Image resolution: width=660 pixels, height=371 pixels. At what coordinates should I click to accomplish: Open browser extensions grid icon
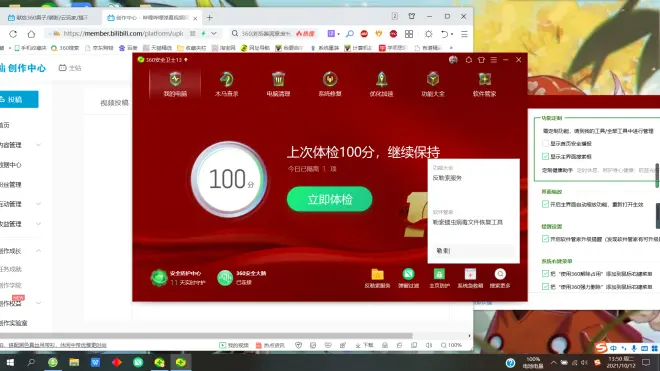coord(409,34)
